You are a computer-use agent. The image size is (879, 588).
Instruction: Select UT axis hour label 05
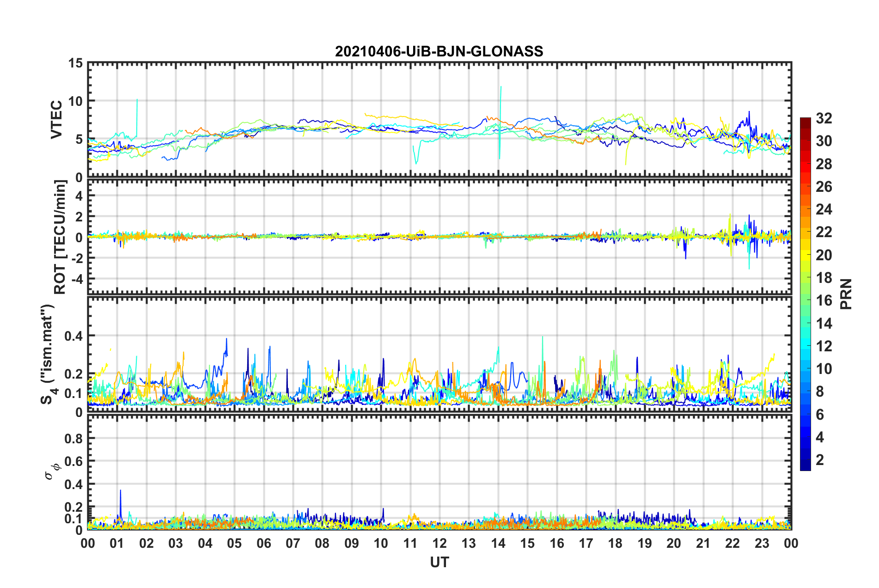pyautogui.click(x=234, y=543)
